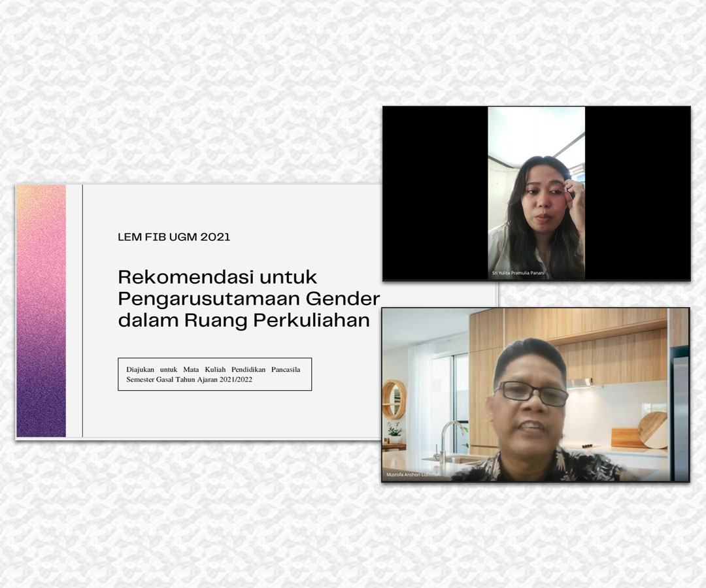Click the right black bar of top video
The width and height of the screenshot is (706, 588).
tap(637, 193)
